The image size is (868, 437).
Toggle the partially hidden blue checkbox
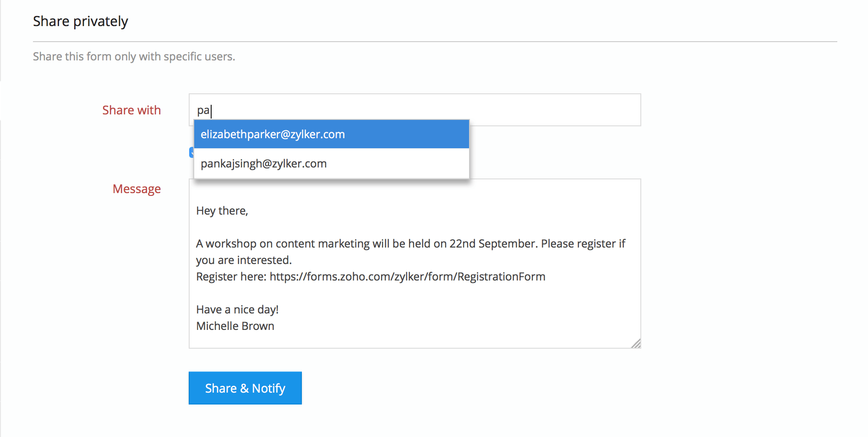[x=191, y=153]
